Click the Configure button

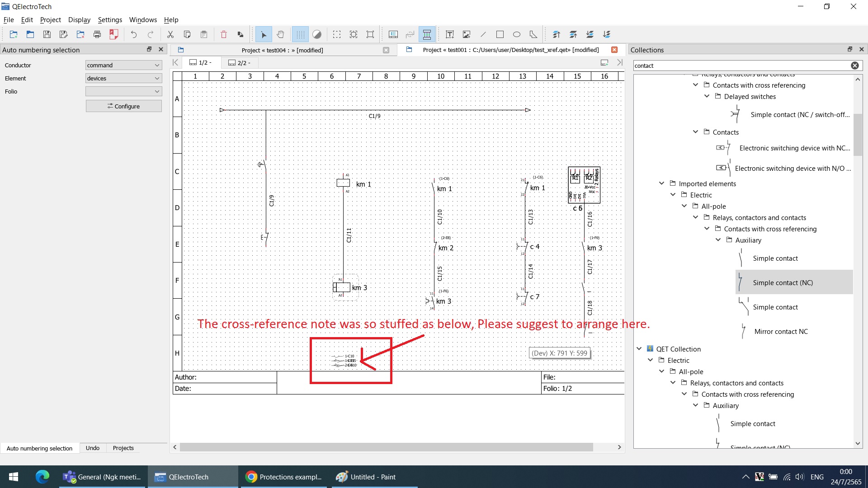(x=123, y=106)
